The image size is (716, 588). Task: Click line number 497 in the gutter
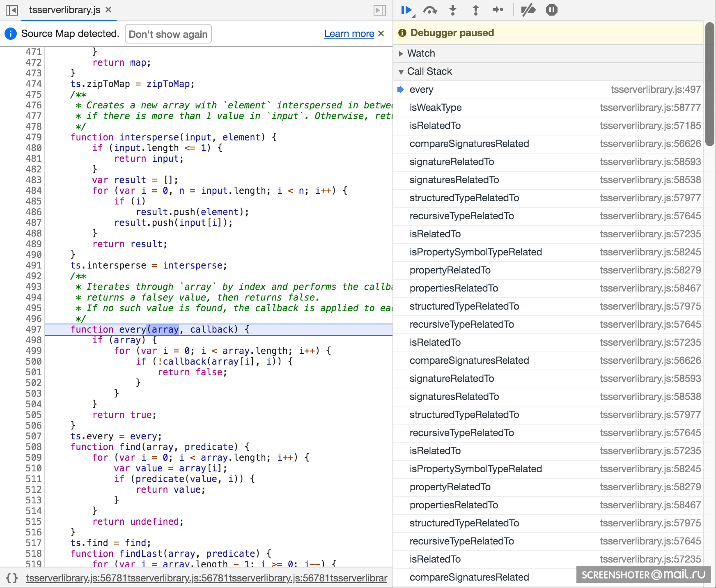[x=34, y=329]
